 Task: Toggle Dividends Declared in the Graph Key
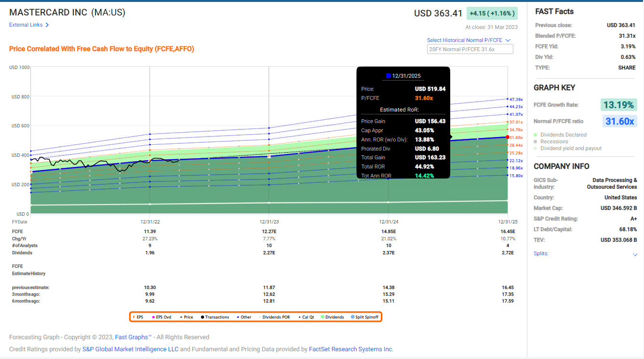[534, 135]
